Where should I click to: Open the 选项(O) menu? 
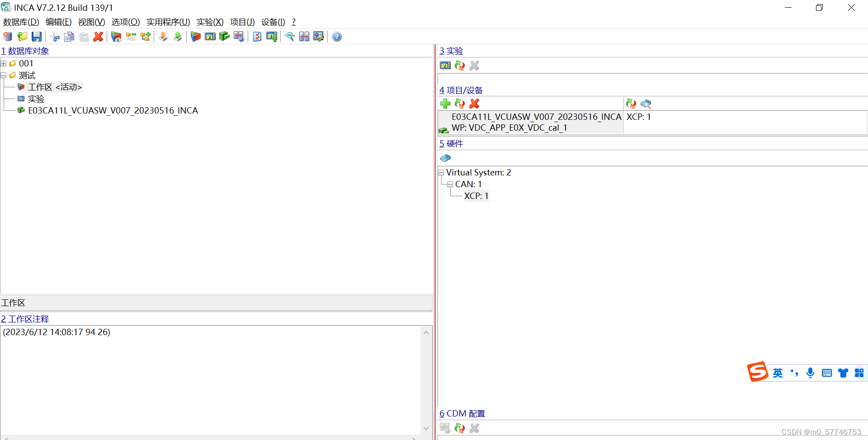point(126,22)
